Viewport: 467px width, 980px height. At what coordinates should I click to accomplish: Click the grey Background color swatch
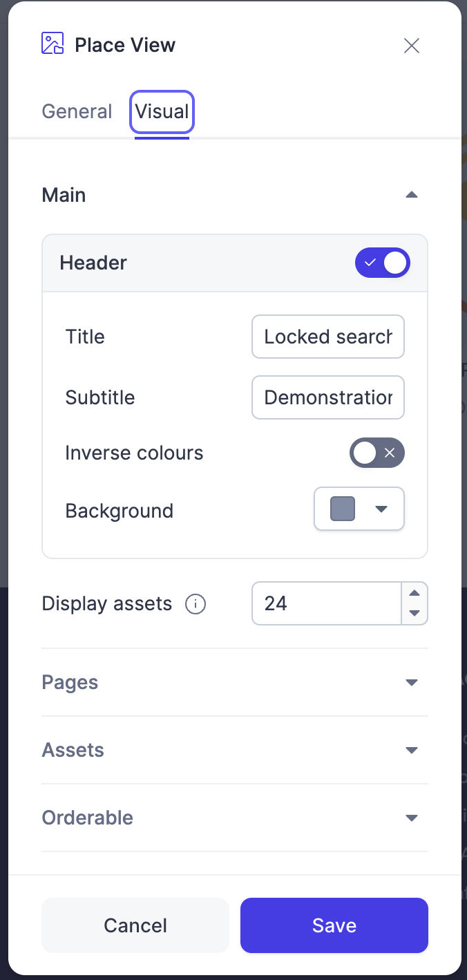[x=343, y=509]
